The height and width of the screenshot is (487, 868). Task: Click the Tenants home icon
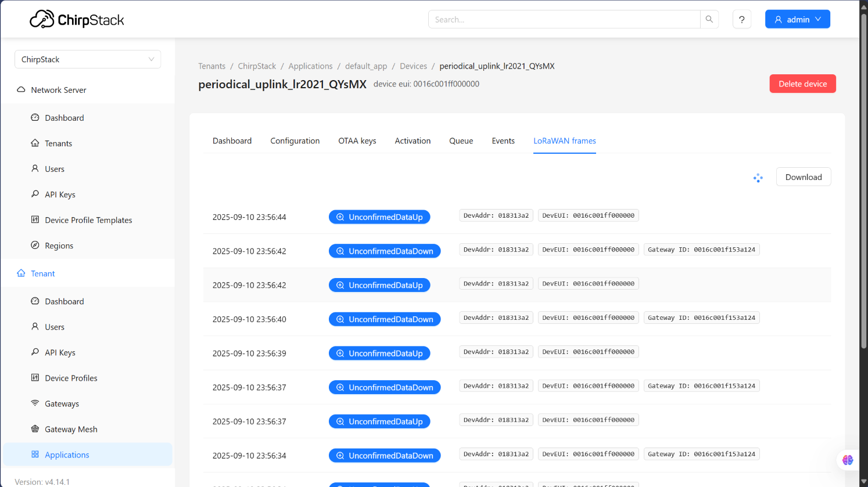[35, 143]
